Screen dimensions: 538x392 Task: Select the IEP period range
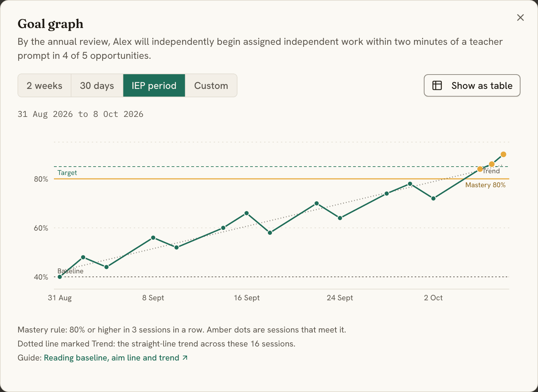click(x=154, y=85)
